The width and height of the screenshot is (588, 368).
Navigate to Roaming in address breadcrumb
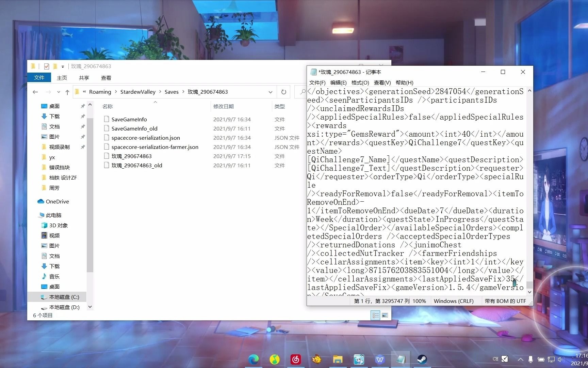tap(100, 92)
